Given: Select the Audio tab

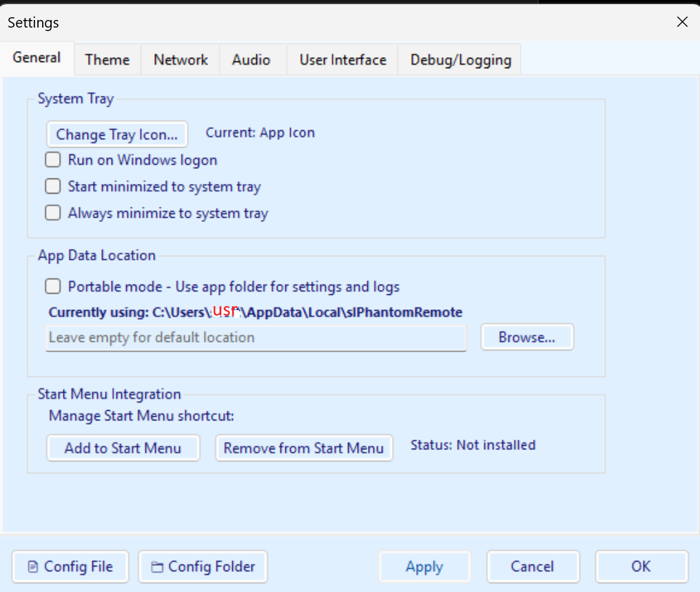Looking at the screenshot, I should (252, 59).
